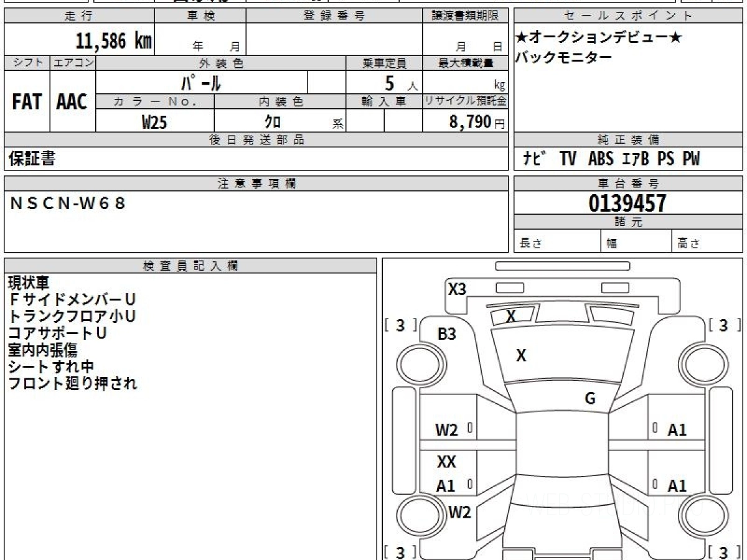This screenshot has width=747, height=560.
Task: Click the large X mark on the hood
Action: point(521,356)
